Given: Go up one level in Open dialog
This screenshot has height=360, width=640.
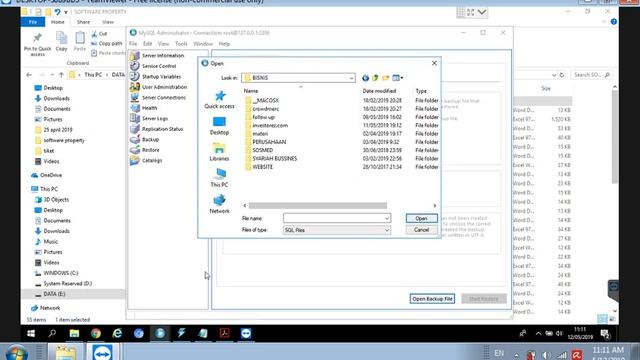Looking at the screenshot, I should pyautogui.click(x=375, y=78).
